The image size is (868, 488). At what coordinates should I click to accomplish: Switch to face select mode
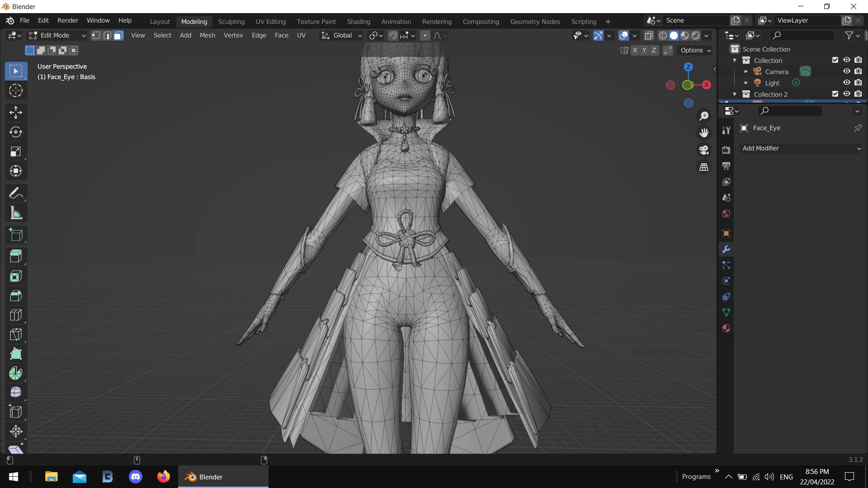click(x=118, y=36)
